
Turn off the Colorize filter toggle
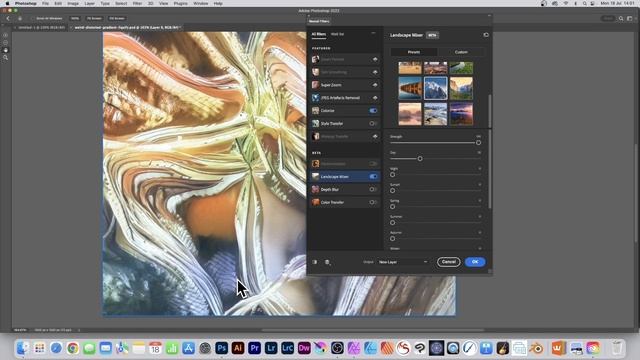[373, 111]
